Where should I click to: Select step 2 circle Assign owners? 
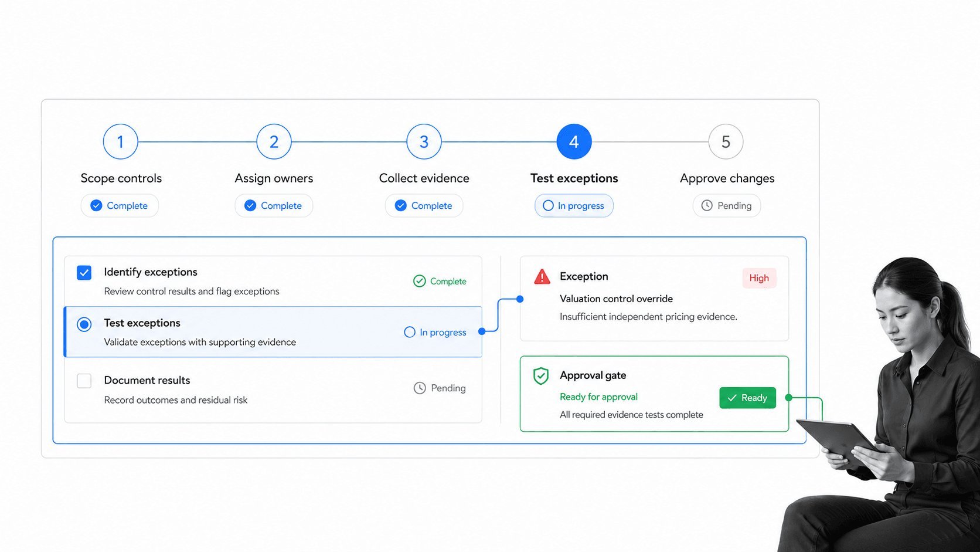pos(274,141)
